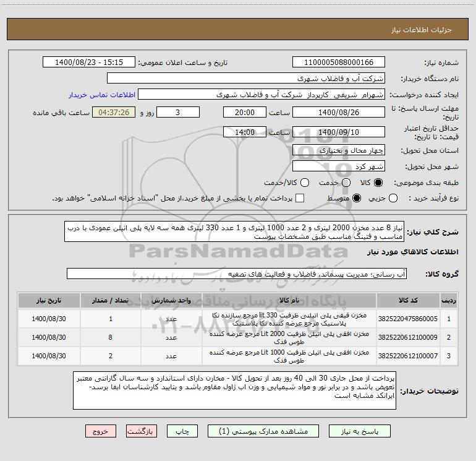The width and height of the screenshot is (476, 461).
Task: Select the جزیی purchase type radio
Action: 393,198
